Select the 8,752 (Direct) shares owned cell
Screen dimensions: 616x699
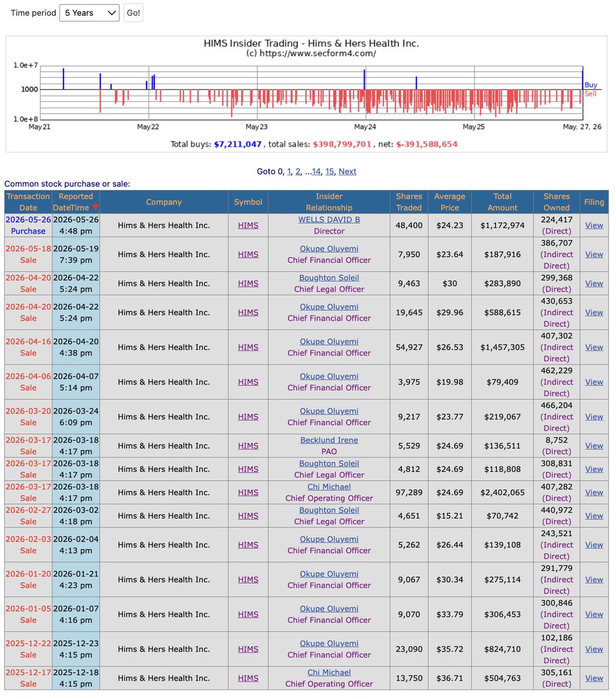[x=557, y=446]
